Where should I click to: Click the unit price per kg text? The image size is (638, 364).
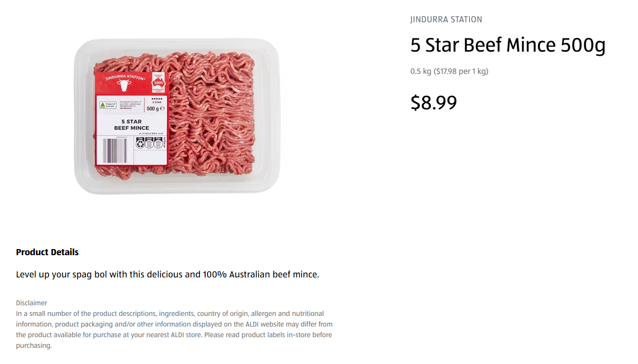[449, 71]
